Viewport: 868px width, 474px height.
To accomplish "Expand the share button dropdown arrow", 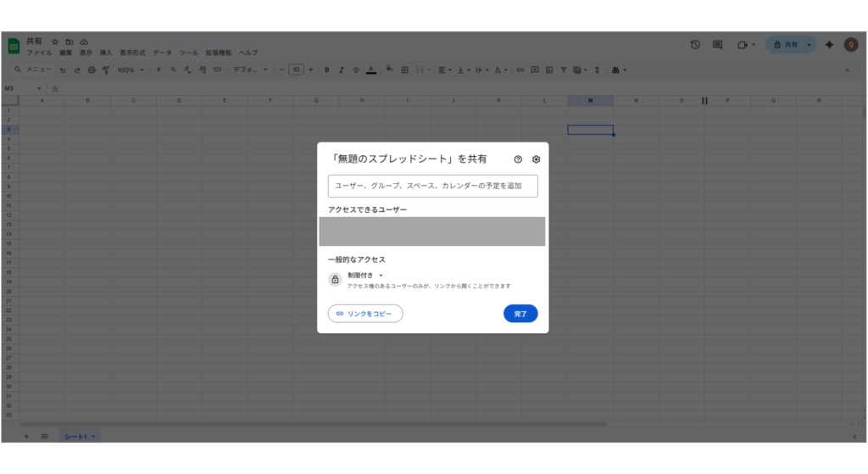I will click(809, 45).
